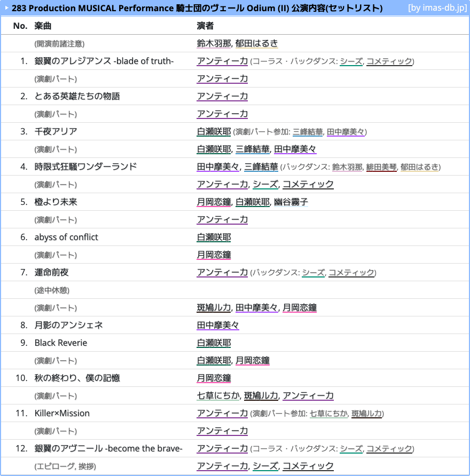470x476 pixels.
Task: Open 白瀬咲耶 link in the 橙より未来 row
Action: (253, 202)
